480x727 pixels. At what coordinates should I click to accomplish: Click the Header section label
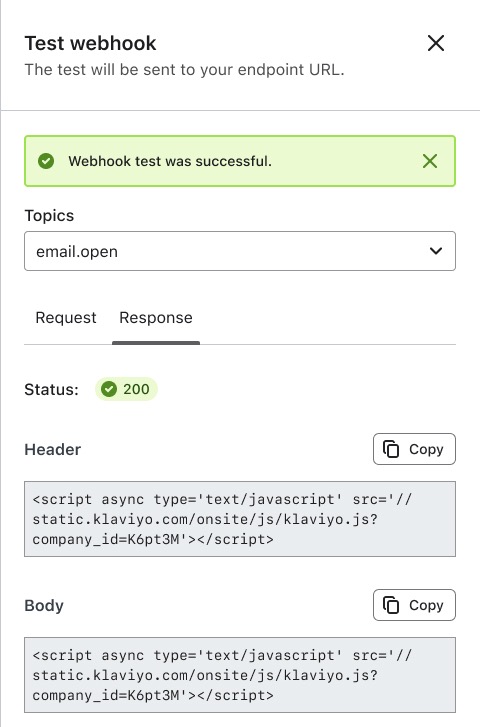[52, 449]
